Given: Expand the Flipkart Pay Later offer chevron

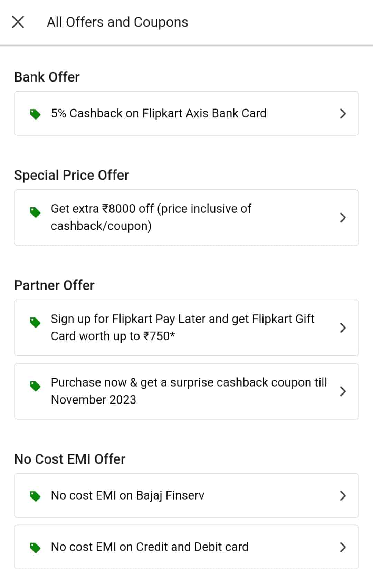Looking at the screenshot, I should [343, 328].
